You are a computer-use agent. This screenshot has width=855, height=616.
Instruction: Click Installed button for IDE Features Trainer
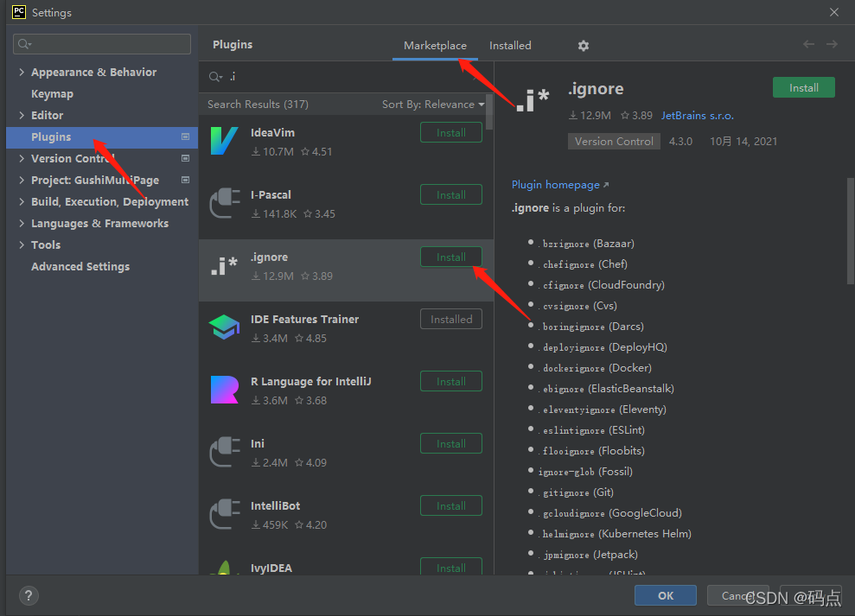point(451,319)
